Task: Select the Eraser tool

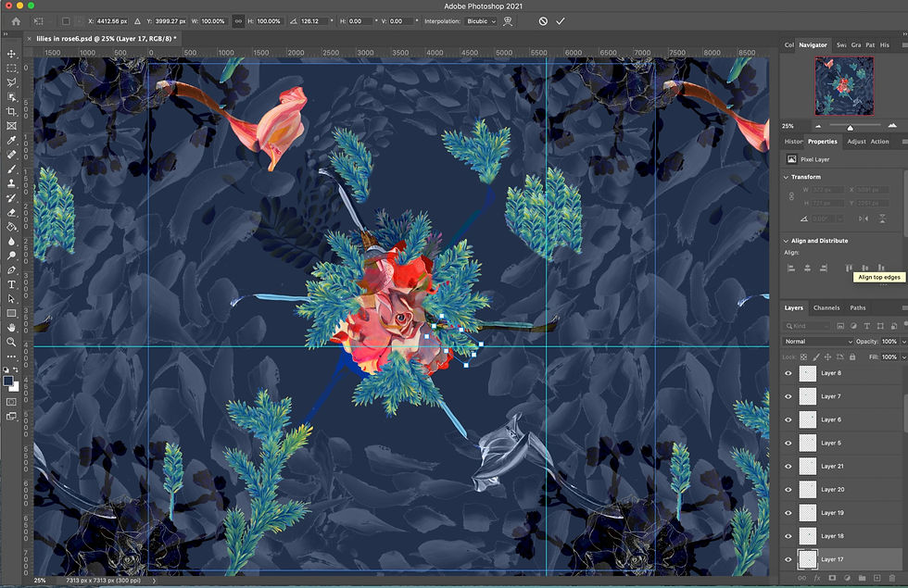Action: coord(11,212)
